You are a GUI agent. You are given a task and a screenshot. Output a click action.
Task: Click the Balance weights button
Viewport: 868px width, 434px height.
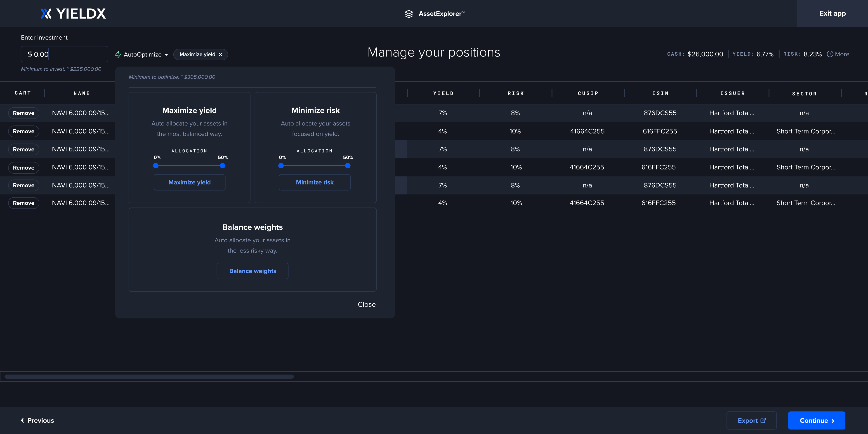(252, 271)
